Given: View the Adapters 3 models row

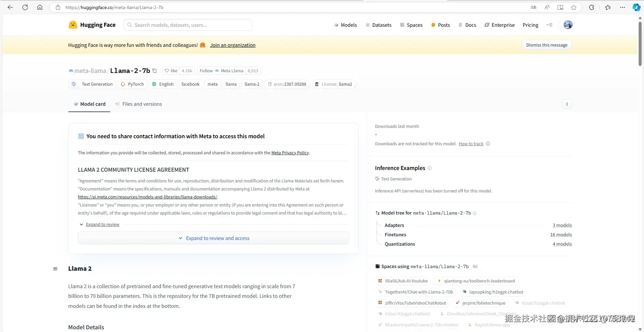Looking at the screenshot, I should [x=478, y=226].
